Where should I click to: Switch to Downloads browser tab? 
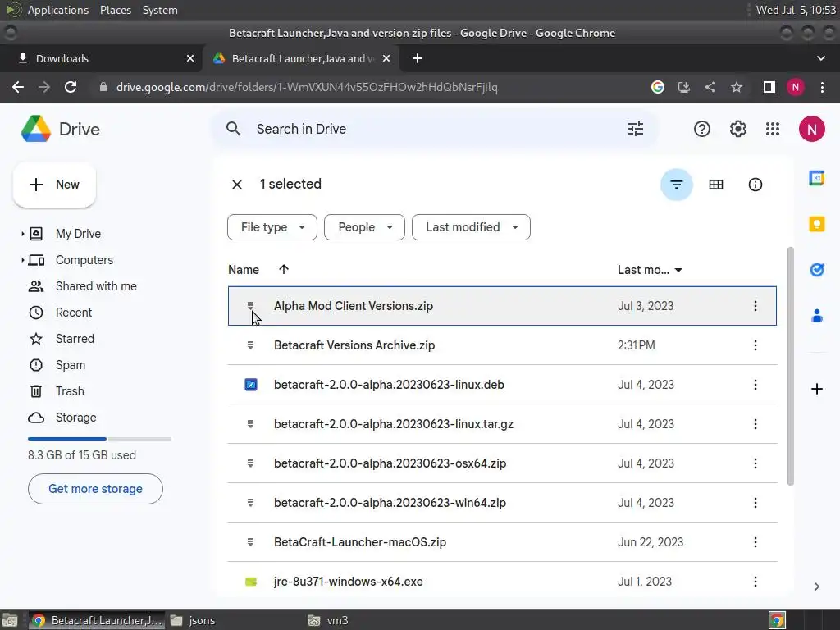point(101,58)
